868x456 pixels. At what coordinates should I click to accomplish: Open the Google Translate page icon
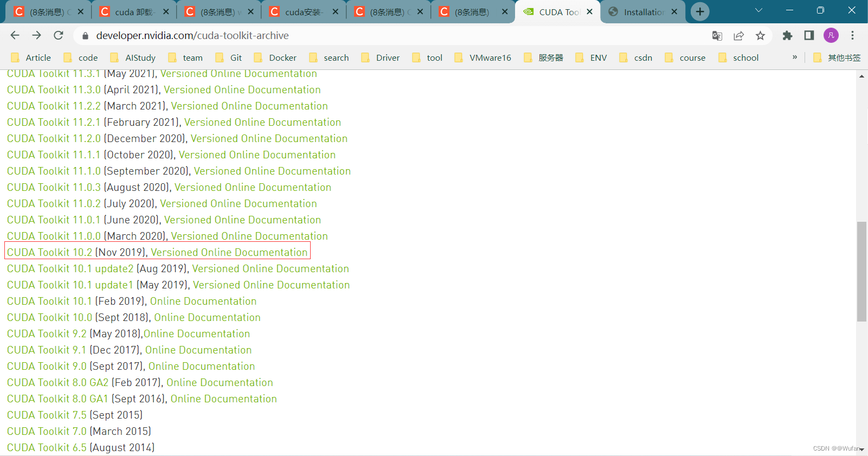pyautogui.click(x=717, y=36)
